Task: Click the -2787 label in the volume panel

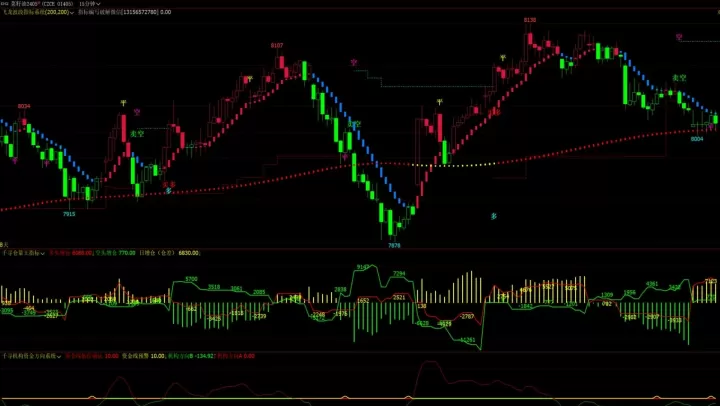Action: (x=467, y=316)
